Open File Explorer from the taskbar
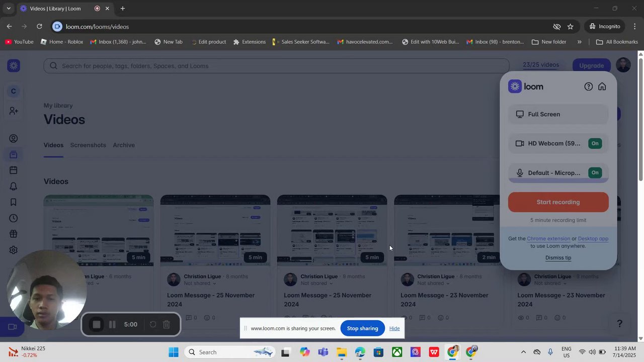Image resolution: width=644 pixels, height=362 pixels. (342, 352)
